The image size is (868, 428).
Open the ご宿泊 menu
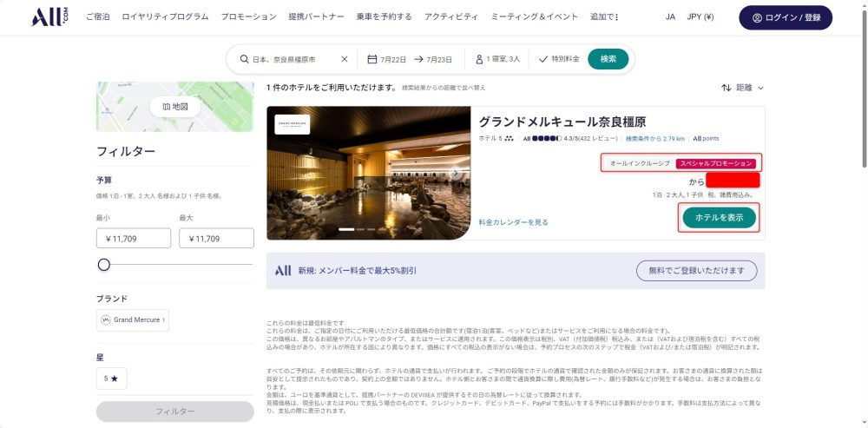(98, 17)
